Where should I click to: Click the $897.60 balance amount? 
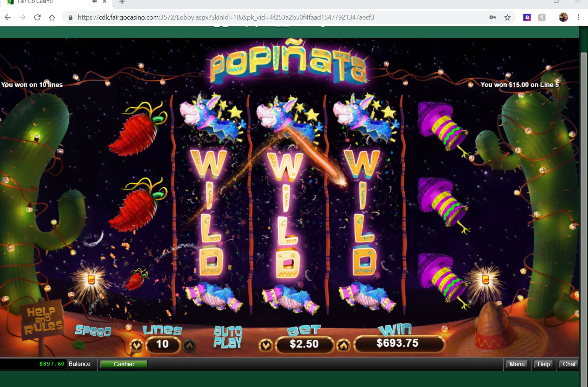click(52, 364)
